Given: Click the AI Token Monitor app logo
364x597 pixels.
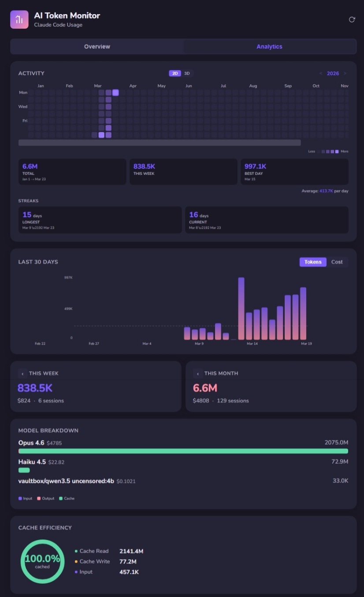Looking at the screenshot, I should point(19,19).
